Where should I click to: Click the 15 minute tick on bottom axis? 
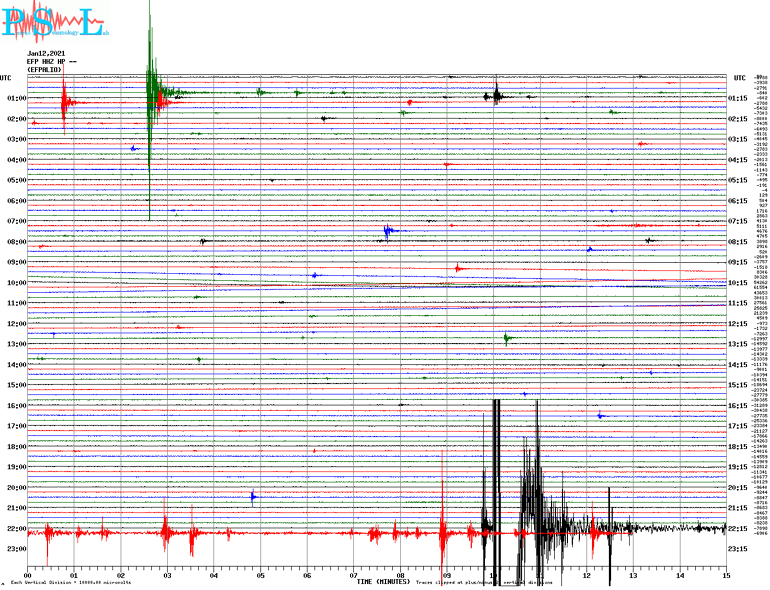(x=725, y=575)
